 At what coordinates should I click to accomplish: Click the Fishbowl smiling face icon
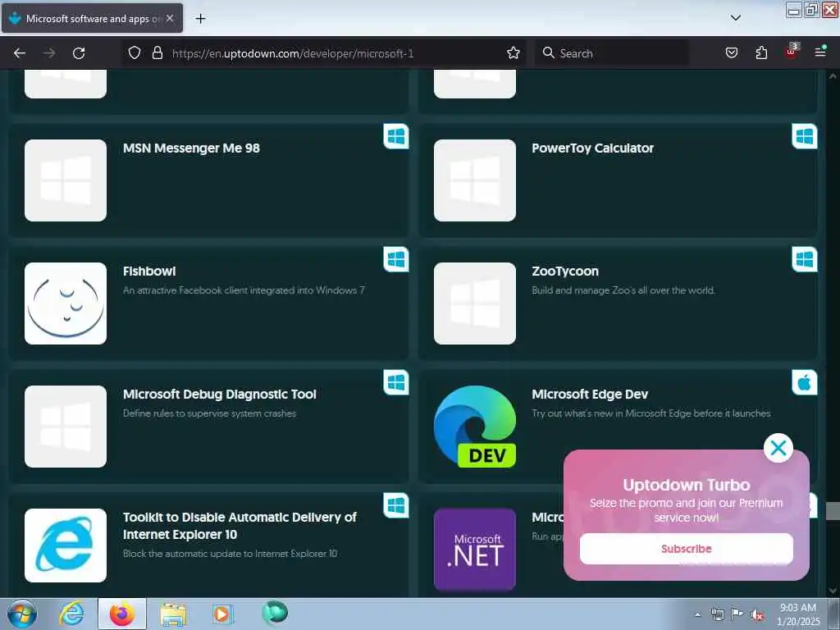click(66, 304)
